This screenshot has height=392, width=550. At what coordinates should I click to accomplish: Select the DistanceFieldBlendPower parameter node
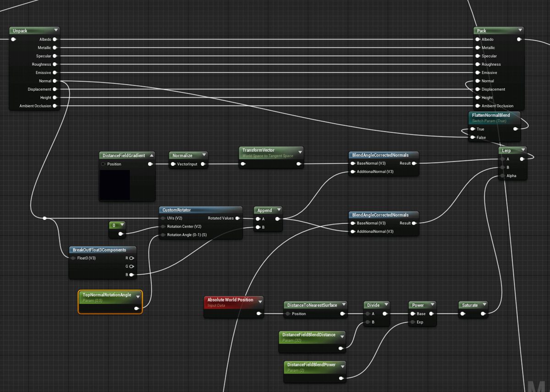click(315, 372)
